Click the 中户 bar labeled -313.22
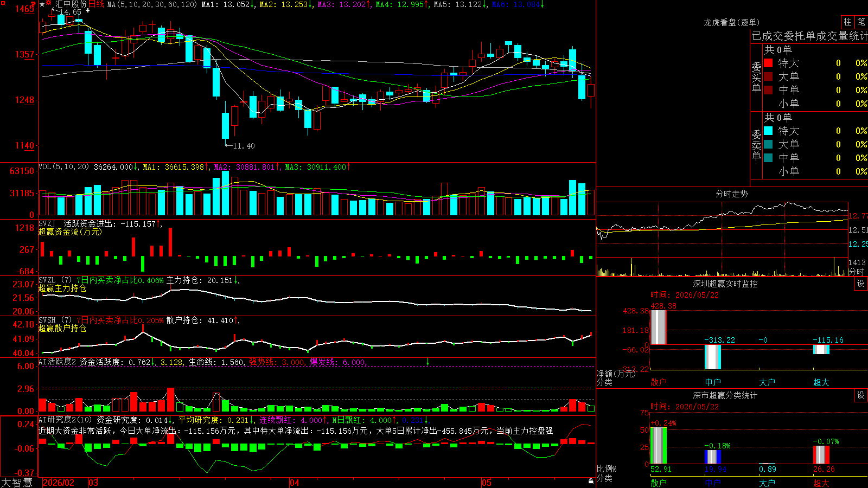868x488 pixels. [713, 357]
